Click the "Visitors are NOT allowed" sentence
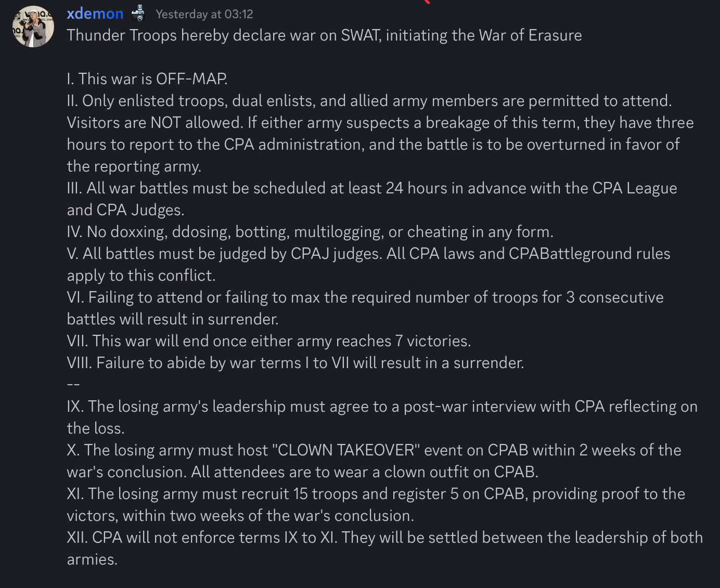 155,123
